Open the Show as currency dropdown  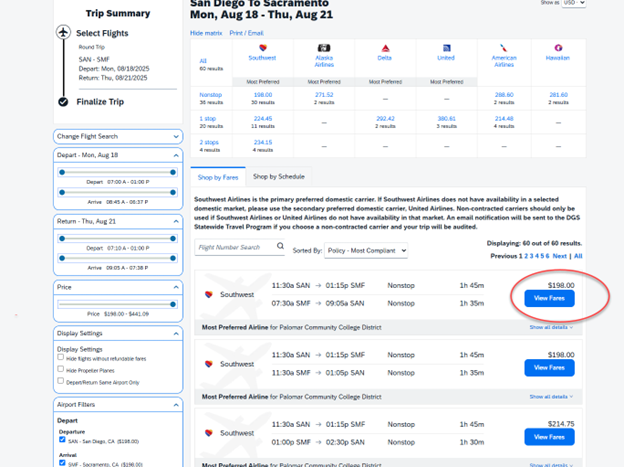pyautogui.click(x=573, y=3)
